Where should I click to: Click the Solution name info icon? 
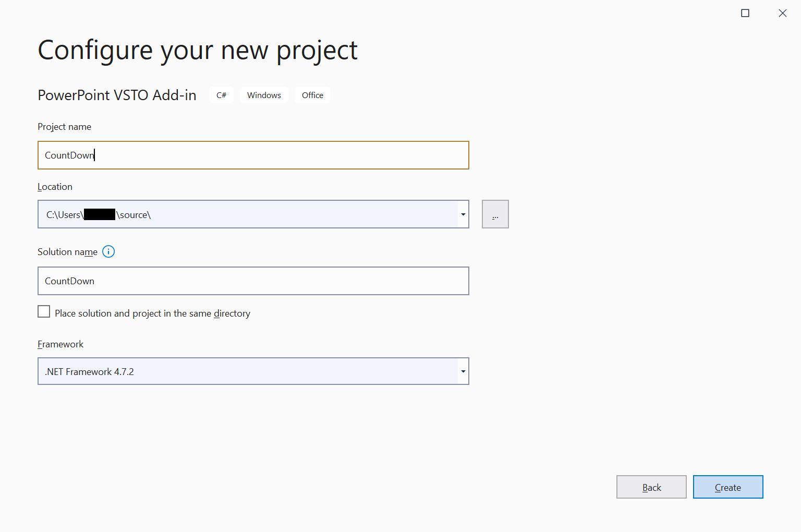coord(108,251)
